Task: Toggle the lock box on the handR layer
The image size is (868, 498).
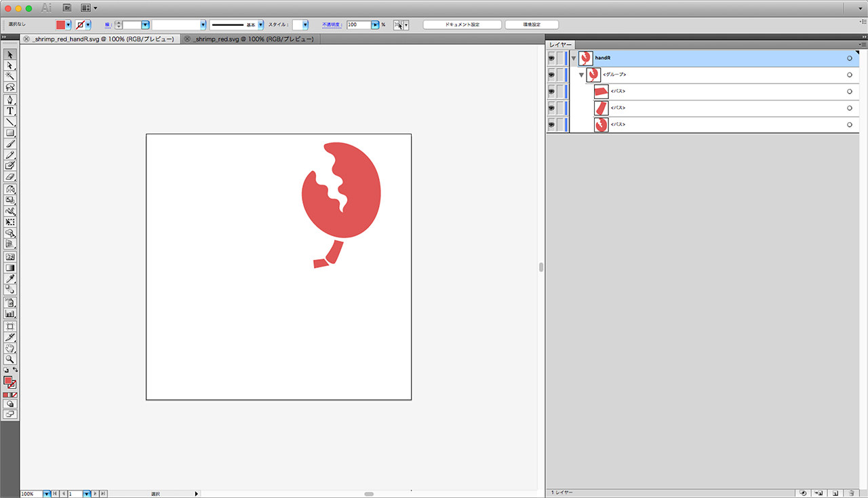Action: click(x=560, y=58)
